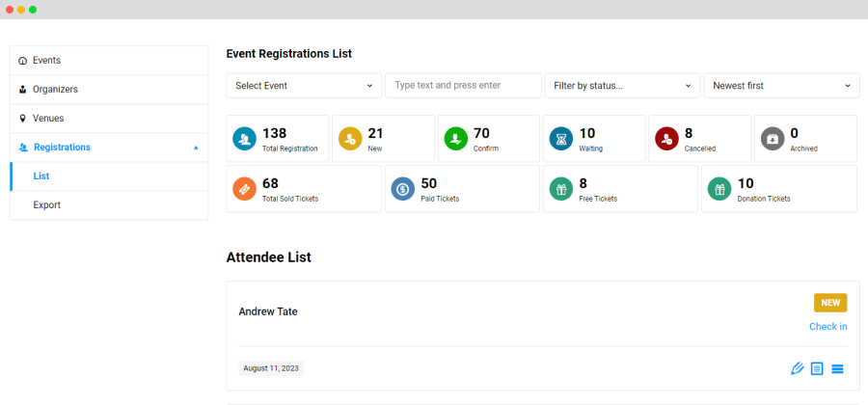Click the yellow New registrations icon

[350, 138]
